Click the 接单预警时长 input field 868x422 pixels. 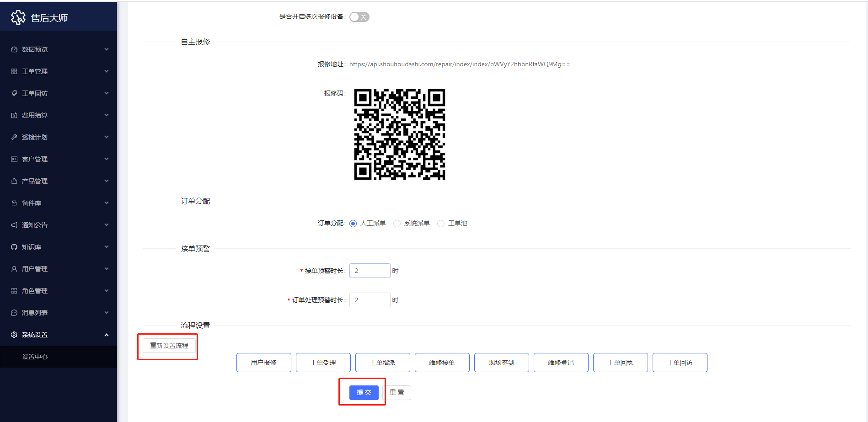[x=370, y=271]
